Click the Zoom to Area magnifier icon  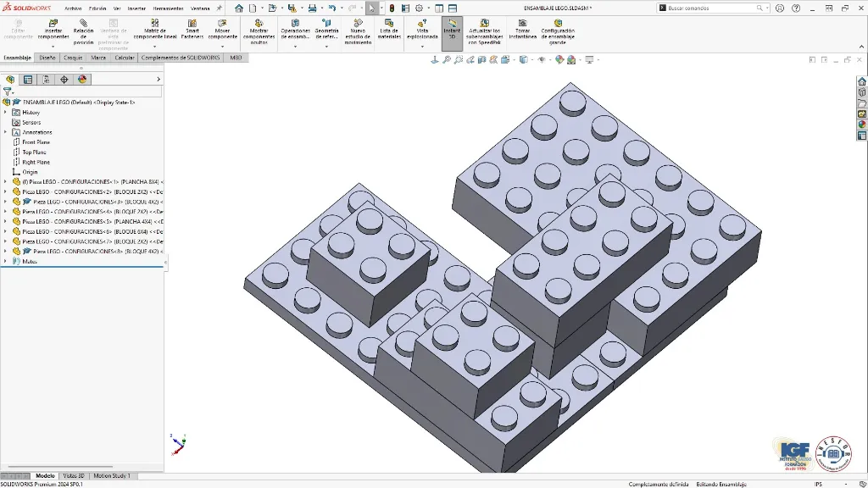pyautogui.click(x=459, y=60)
